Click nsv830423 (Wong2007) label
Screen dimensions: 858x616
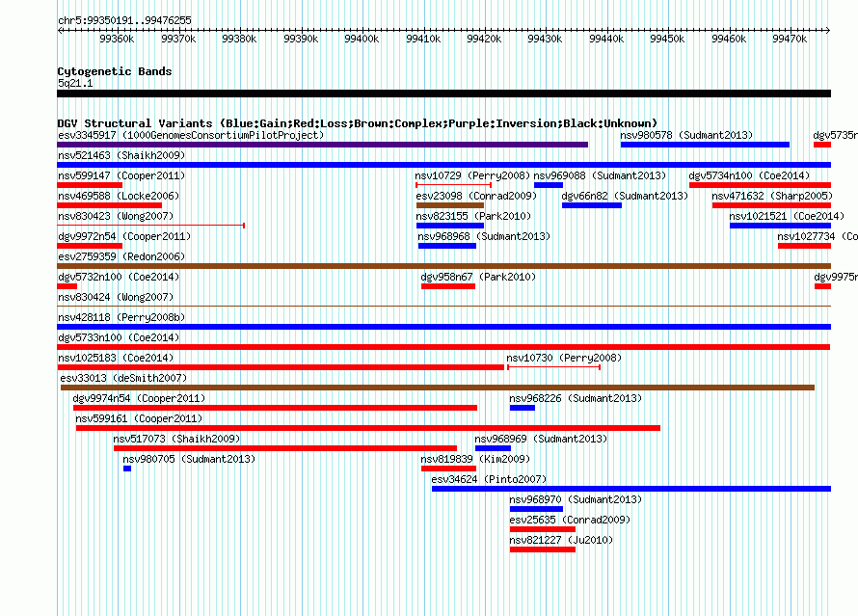[x=116, y=216]
